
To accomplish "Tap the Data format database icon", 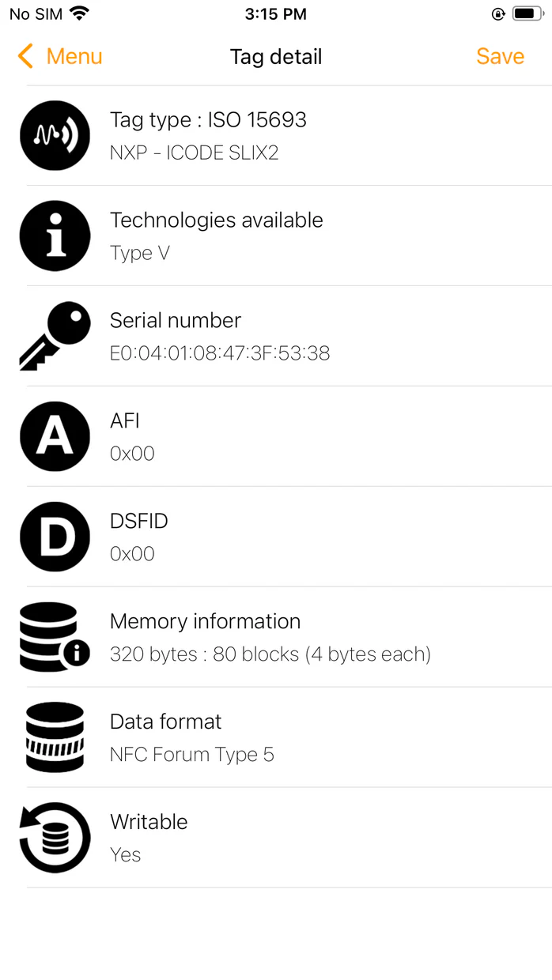I will [55, 737].
